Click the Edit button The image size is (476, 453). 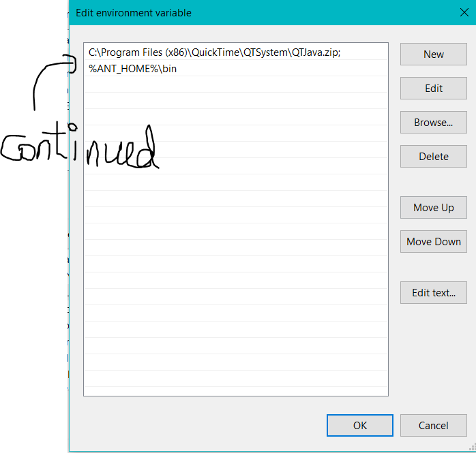[434, 89]
